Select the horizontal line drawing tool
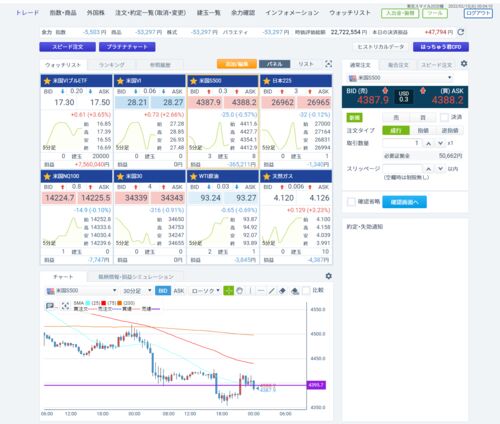 pyautogui.click(x=261, y=291)
